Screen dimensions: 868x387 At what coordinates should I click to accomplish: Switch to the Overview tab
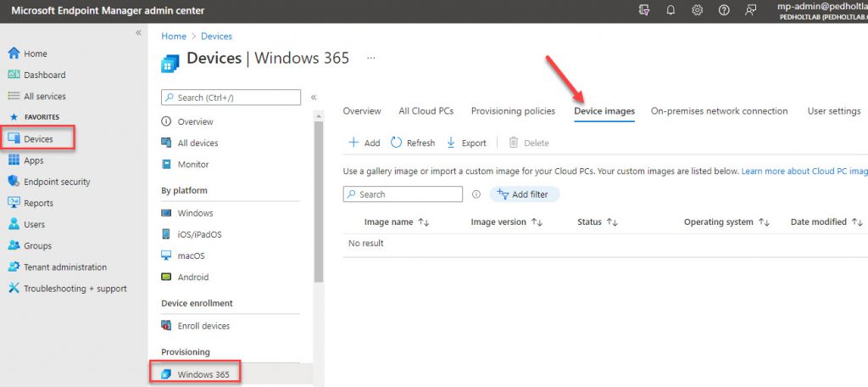[362, 111]
